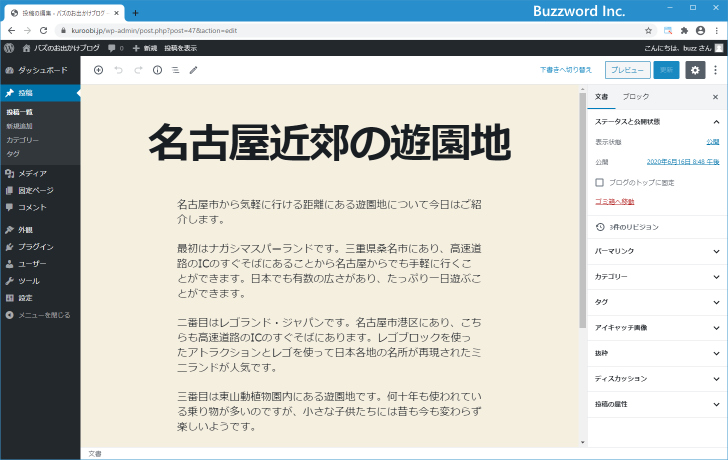The height and width of the screenshot is (460, 728).
Task: Click 下書きへ切り替え link
Action: 566,70
